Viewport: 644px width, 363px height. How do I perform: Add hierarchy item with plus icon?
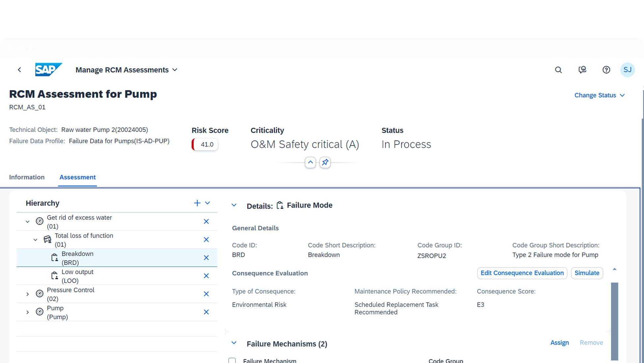(x=197, y=203)
